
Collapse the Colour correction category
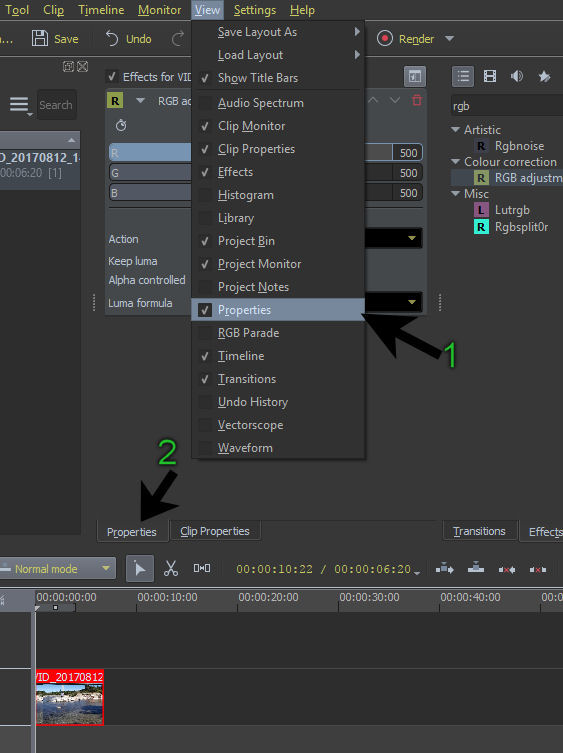pyautogui.click(x=455, y=162)
